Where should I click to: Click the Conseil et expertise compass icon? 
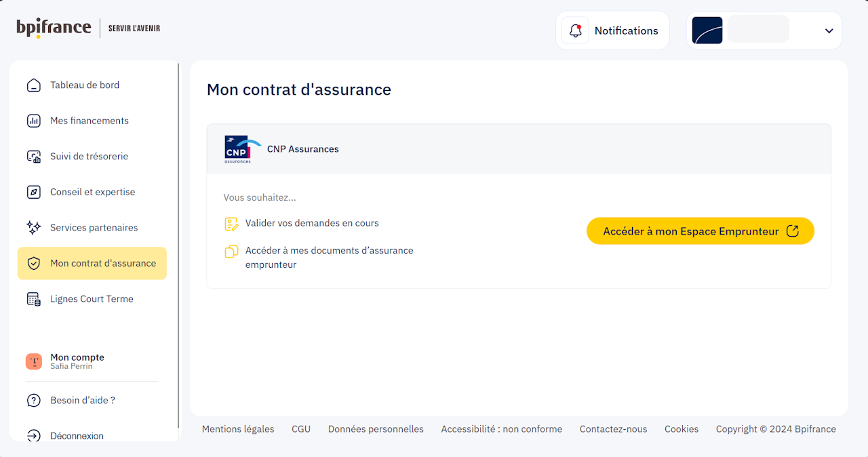pyautogui.click(x=33, y=192)
